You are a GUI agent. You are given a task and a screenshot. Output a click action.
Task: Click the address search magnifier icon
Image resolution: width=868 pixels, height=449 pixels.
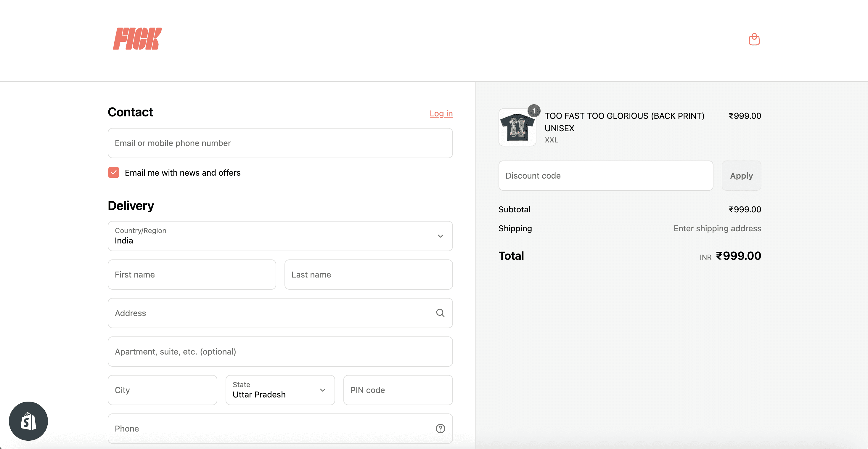tap(440, 313)
